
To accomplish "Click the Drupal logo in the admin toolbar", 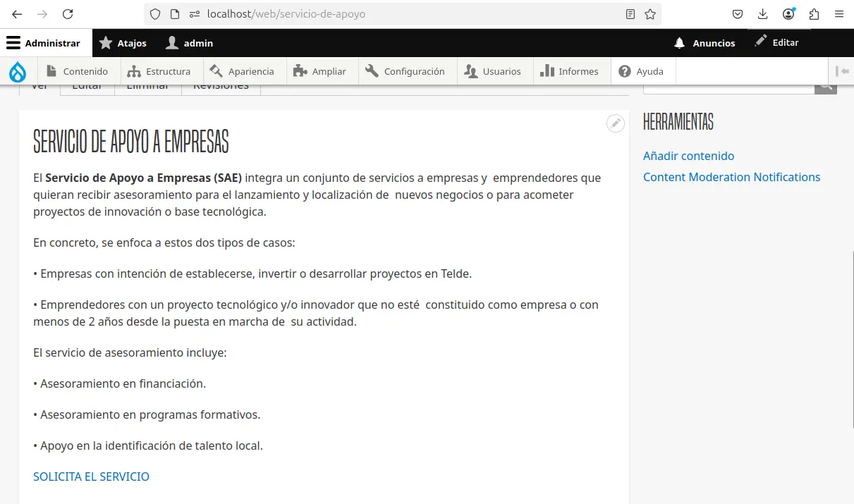I will pos(18,70).
